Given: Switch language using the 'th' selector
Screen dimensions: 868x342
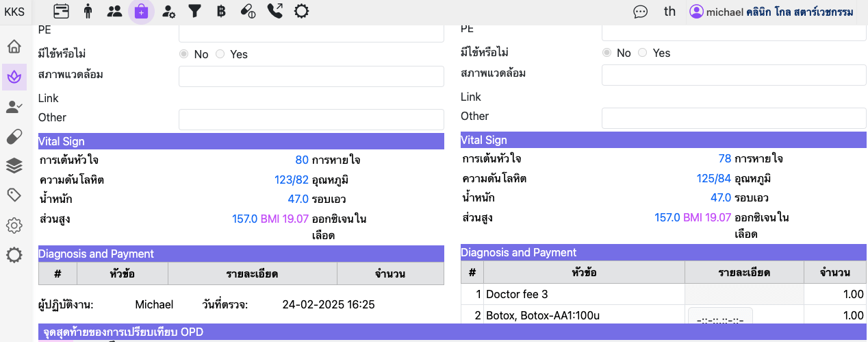Looking at the screenshot, I should pos(669,12).
